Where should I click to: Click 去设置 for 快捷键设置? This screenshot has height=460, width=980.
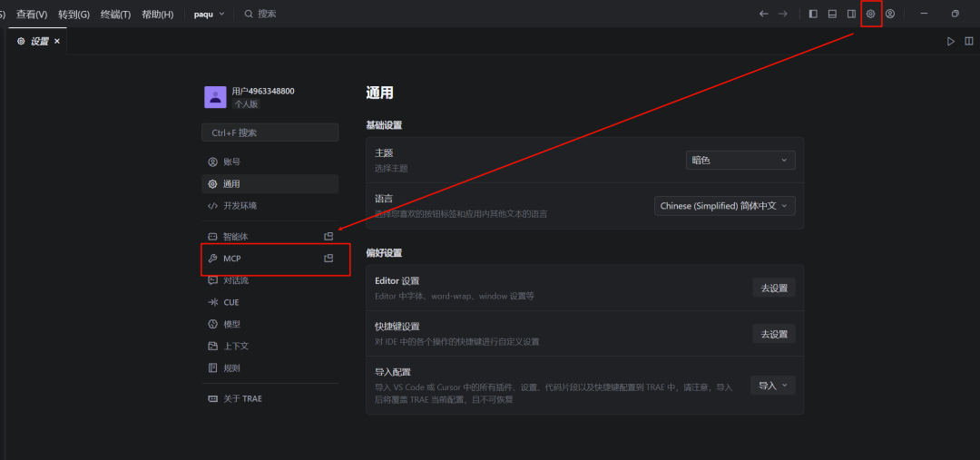coord(774,334)
